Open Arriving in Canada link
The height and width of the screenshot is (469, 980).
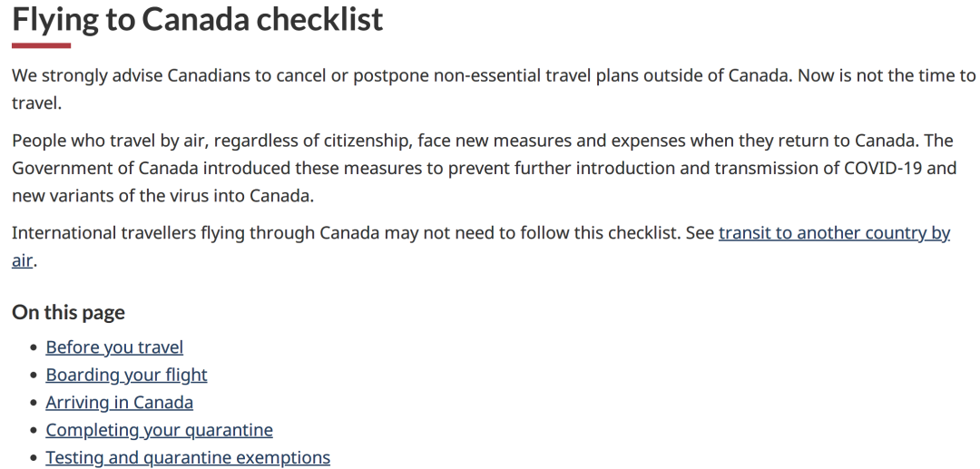(119, 402)
